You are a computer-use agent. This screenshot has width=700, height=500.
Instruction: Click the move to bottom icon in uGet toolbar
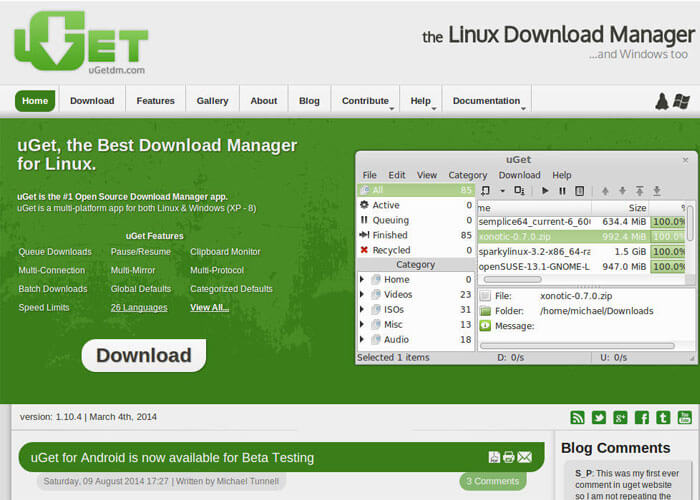click(657, 191)
